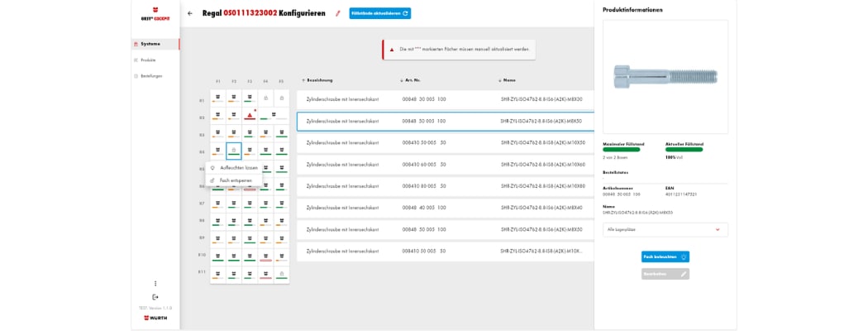Image resolution: width=868 pixels, height=331 pixels.
Task: Open the three-dot menu in sidebar
Action: [155, 284]
